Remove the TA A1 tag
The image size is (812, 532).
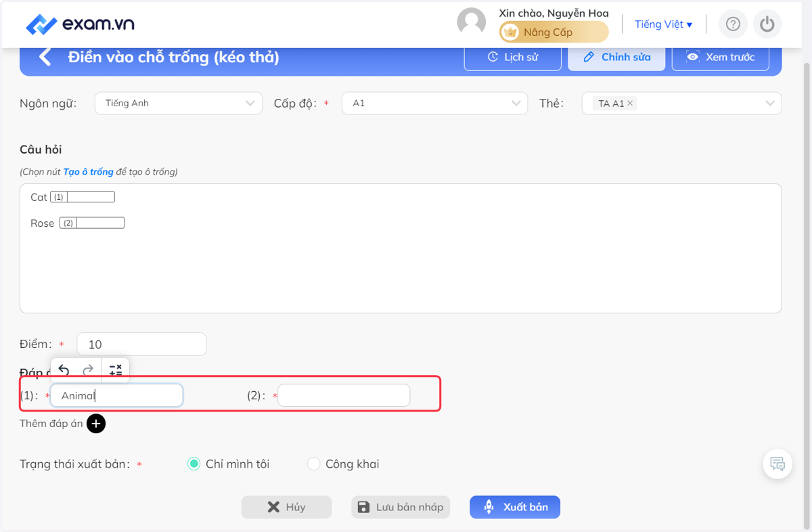[x=630, y=104]
